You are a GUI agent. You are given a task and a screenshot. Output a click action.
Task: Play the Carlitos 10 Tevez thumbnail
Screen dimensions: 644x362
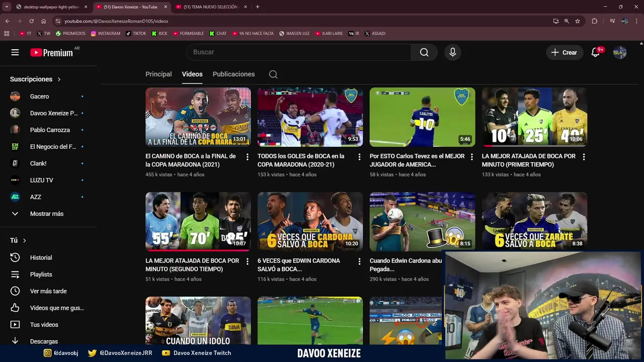(423, 117)
